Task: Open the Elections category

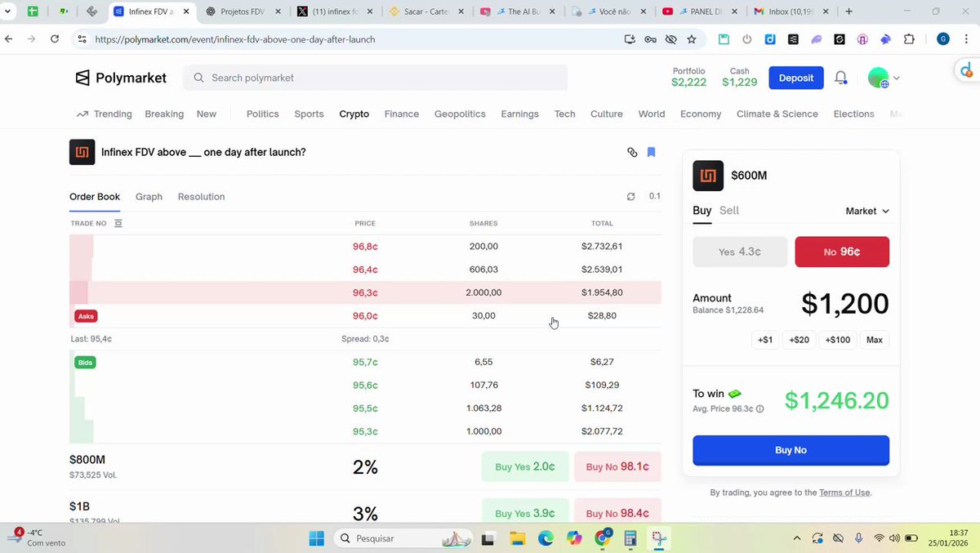Action: [853, 114]
